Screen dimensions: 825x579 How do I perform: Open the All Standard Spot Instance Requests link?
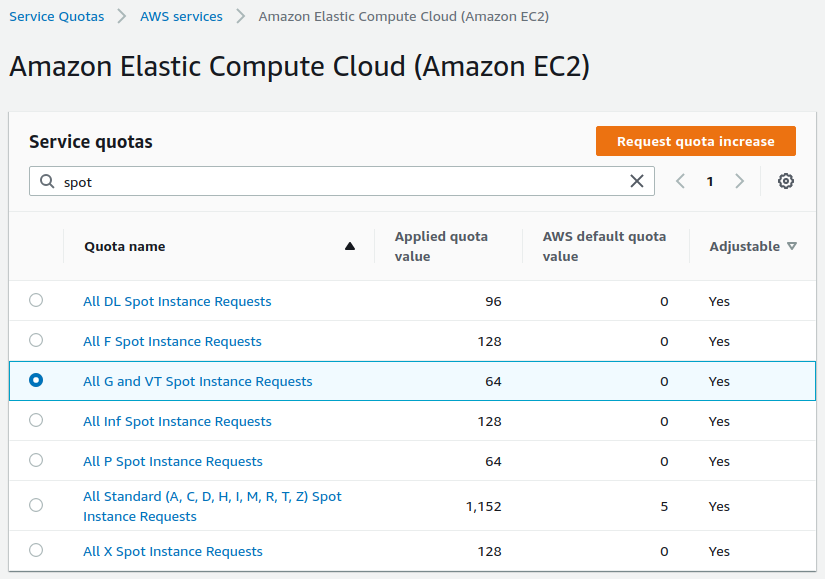(213, 506)
